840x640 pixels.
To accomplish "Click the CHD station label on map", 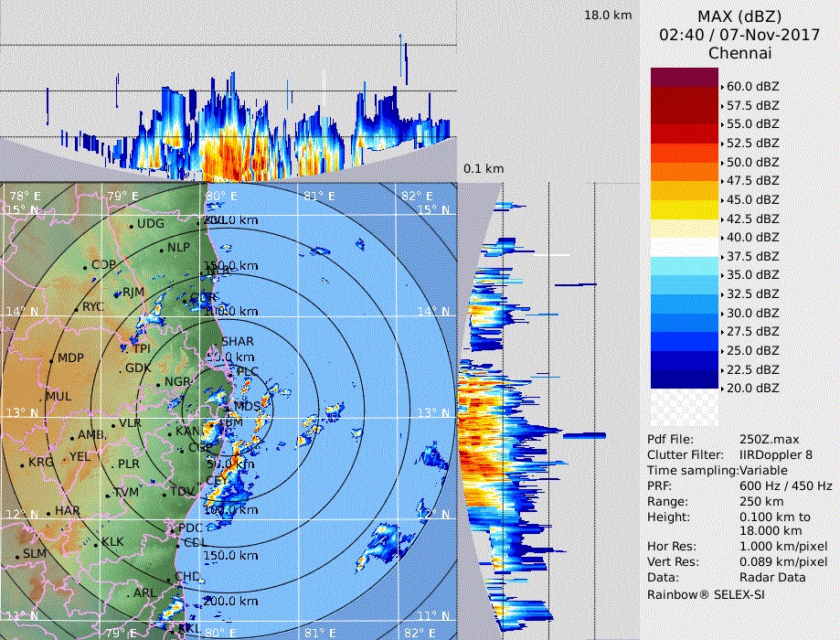I will pyautogui.click(x=187, y=577).
